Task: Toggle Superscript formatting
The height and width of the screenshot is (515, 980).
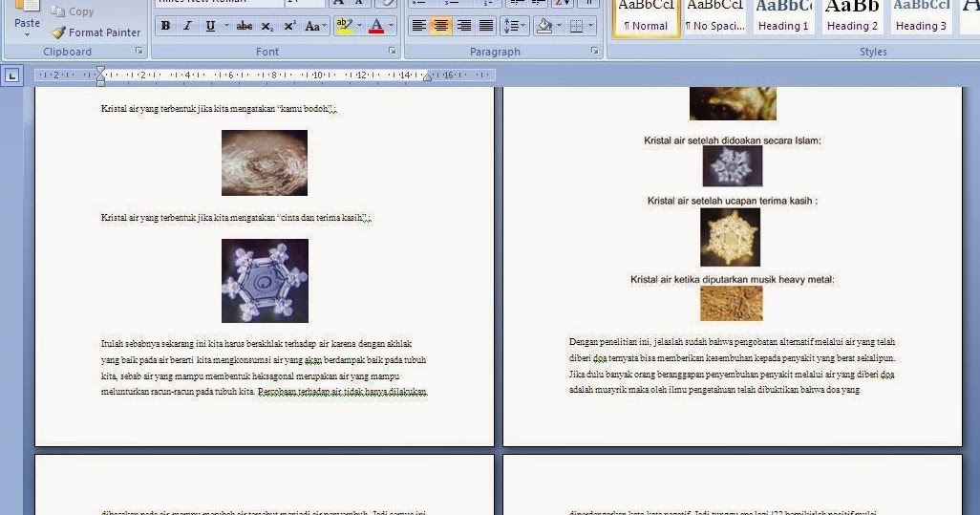Action: (290, 26)
